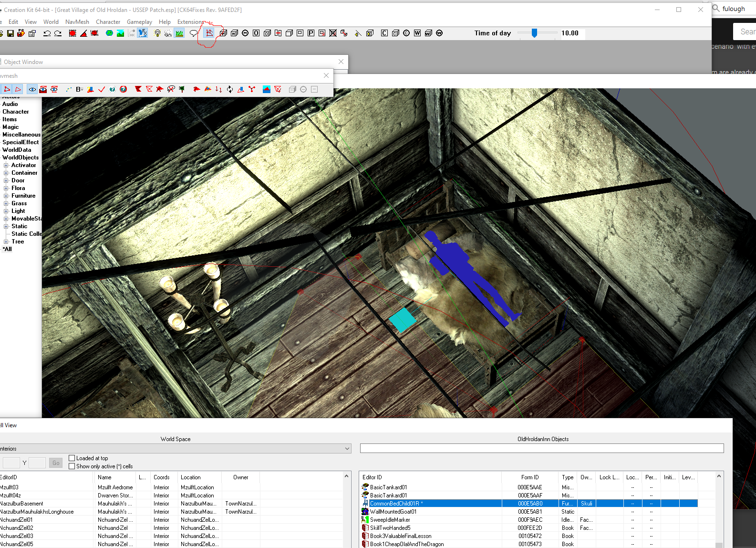Adjust the Time of day slider handle

point(534,33)
